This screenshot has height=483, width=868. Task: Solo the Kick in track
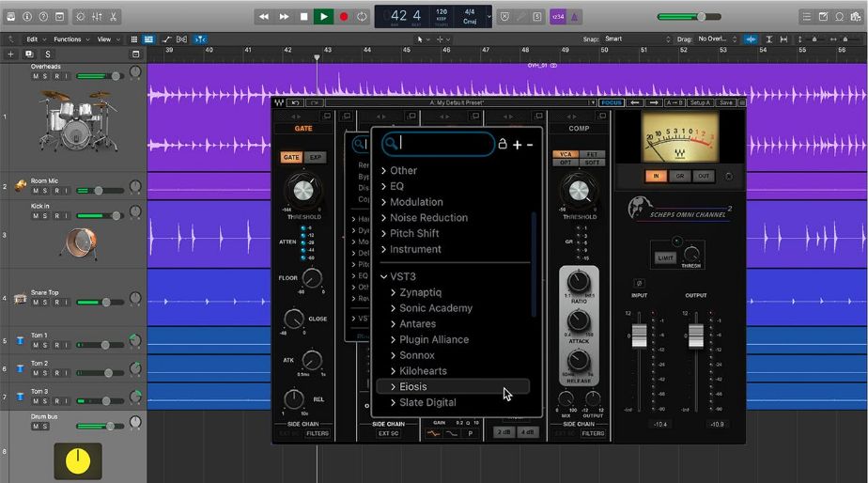point(45,216)
